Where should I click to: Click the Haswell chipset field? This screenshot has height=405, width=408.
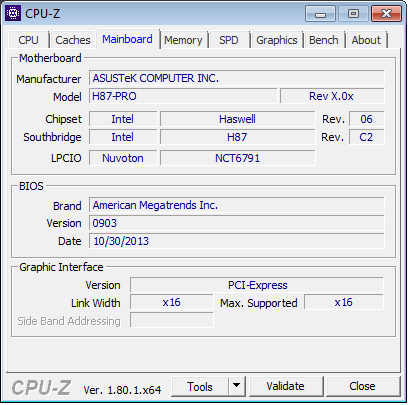click(x=237, y=119)
